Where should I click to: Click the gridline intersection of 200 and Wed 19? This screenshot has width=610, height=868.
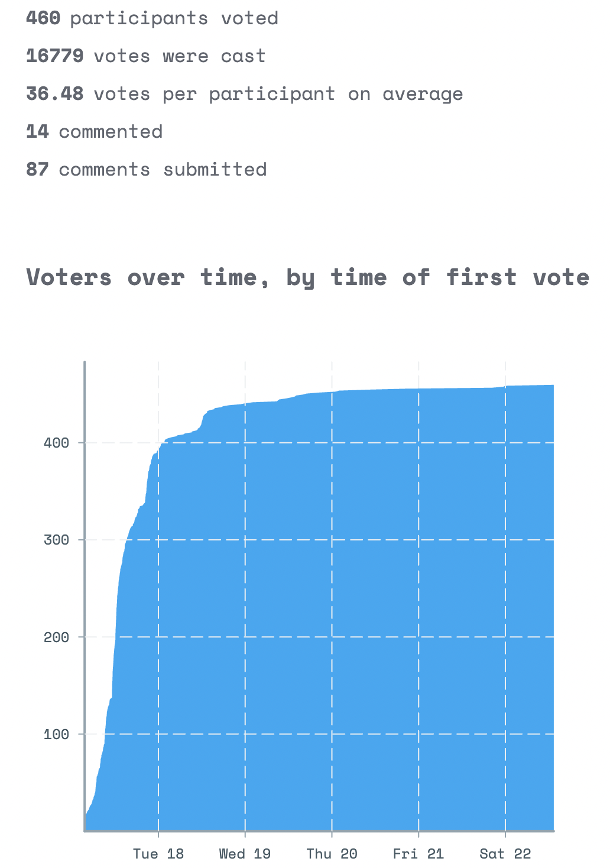click(x=245, y=637)
